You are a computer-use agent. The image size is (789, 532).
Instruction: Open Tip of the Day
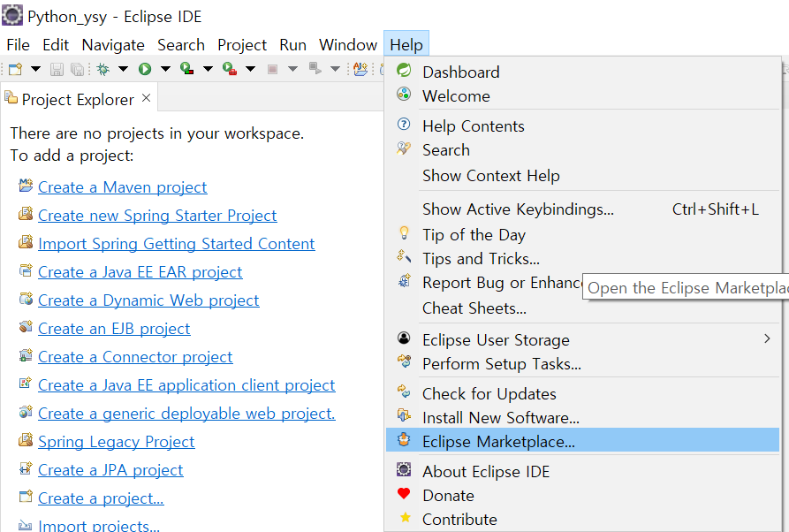(x=582, y=234)
